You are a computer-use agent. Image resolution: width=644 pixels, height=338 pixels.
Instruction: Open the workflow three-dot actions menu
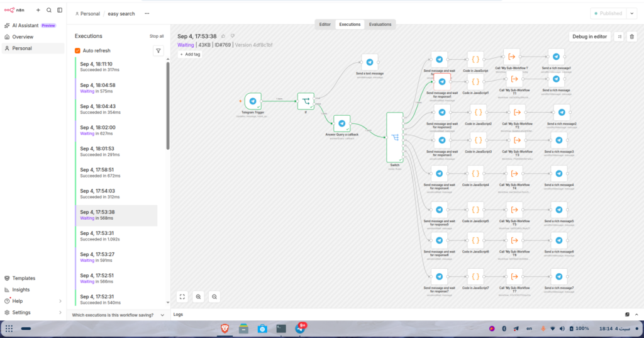[147, 14]
